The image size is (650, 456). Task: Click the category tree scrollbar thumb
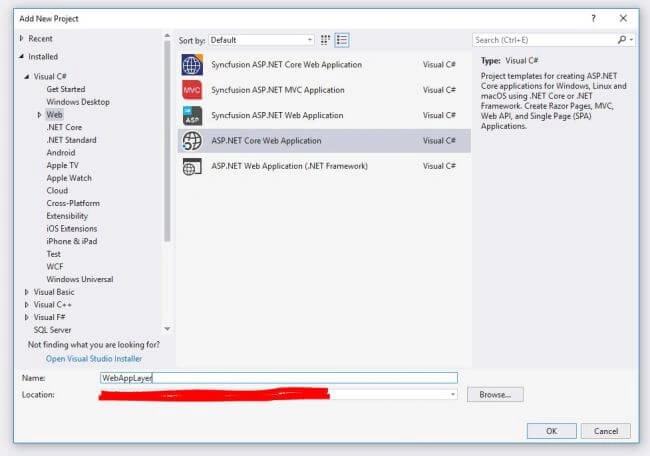point(167,141)
